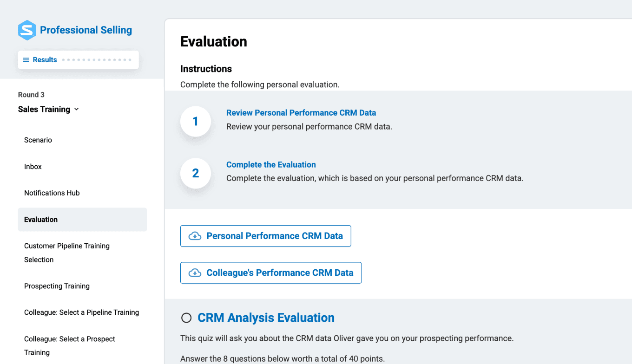Click the CRM Analysis Evaluation status circle
Screen dimensions: 632x364
tap(186, 318)
